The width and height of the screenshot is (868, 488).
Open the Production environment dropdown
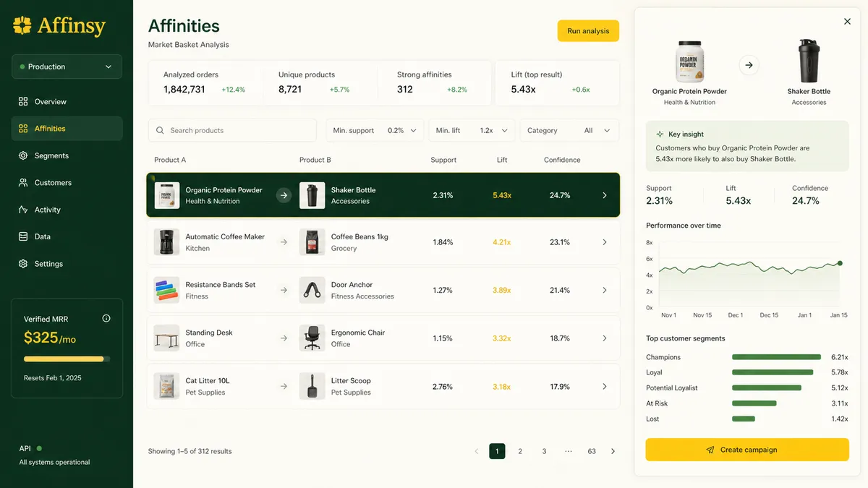[x=67, y=67]
